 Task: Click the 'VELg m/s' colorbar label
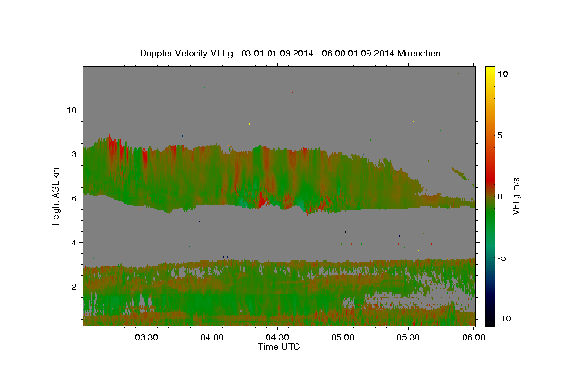(x=516, y=196)
